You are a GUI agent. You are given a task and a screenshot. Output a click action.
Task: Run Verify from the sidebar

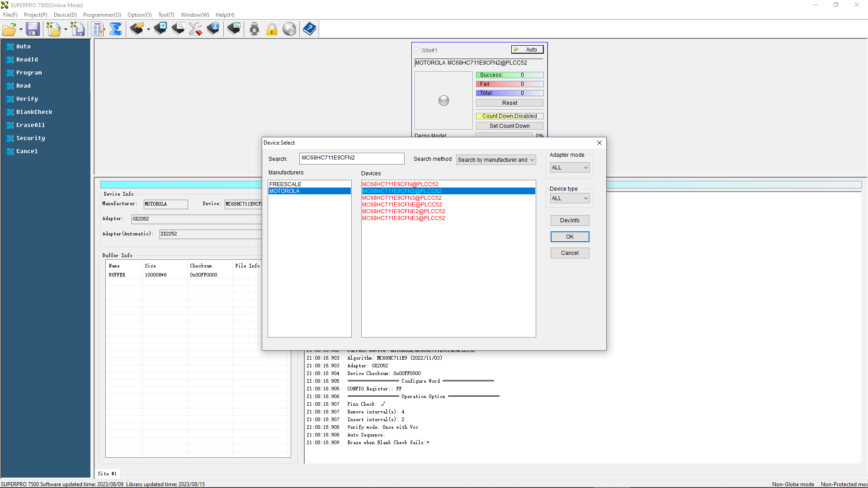click(x=27, y=99)
